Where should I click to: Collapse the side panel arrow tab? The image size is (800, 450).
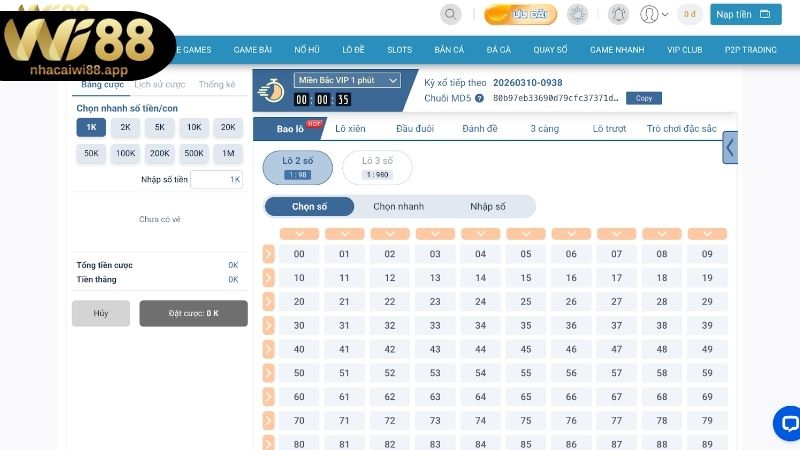[x=730, y=148]
